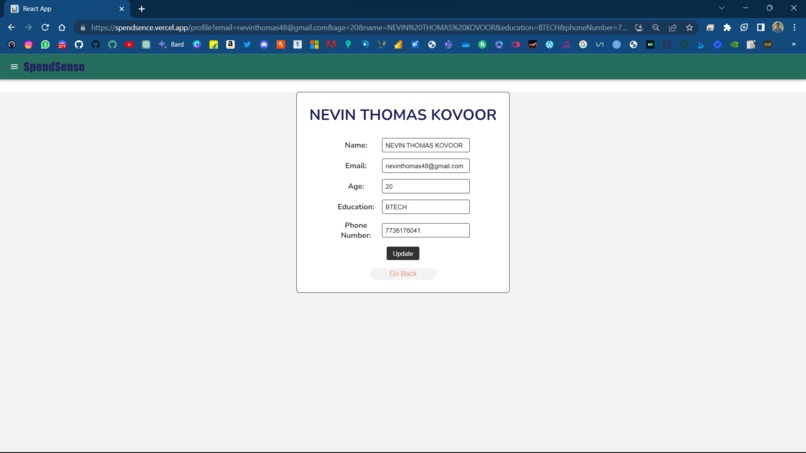Open the NVIDIA bookmark
Image resolution: width=806 pixels, height=453 pixels.
[x=734, y=45]
